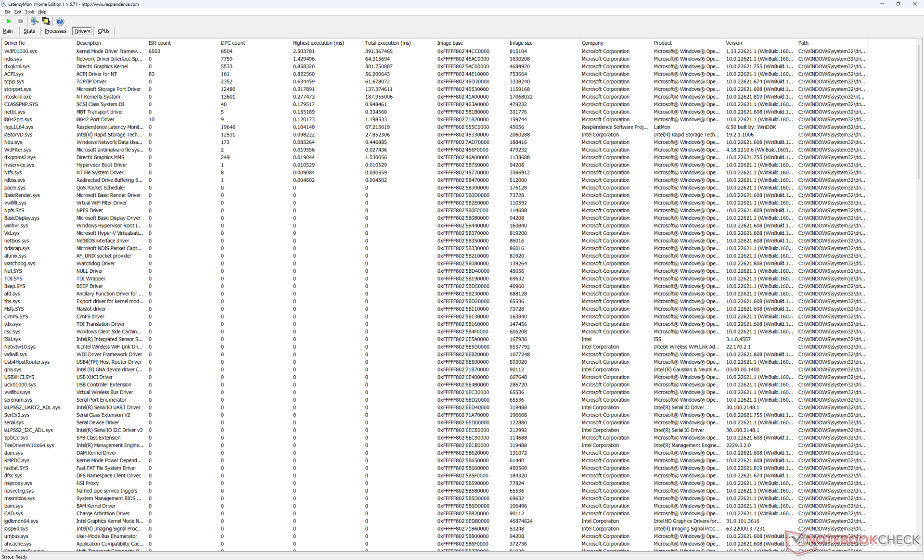Open the blue question mark help icon
The height and width of the screenshot is (560, 924).
click(x=60, y=21)
